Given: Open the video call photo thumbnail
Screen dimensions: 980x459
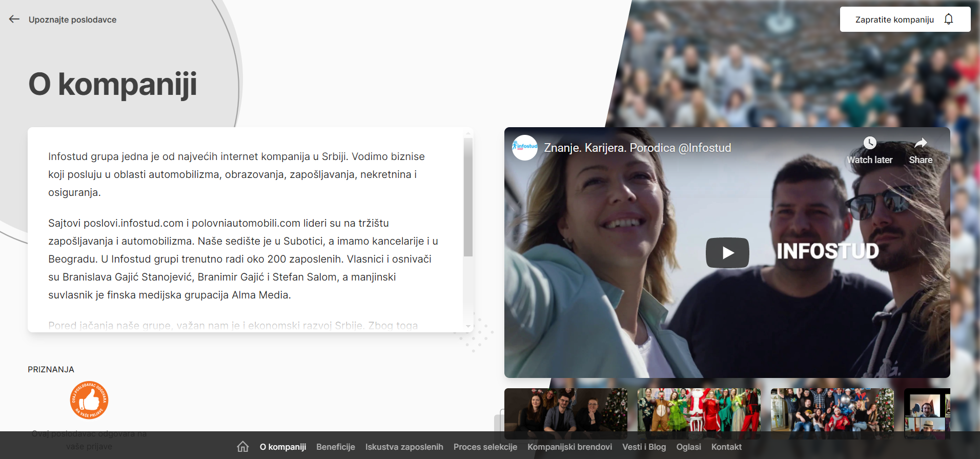Looking at the screenshot, I should click(x=927, y=413).
